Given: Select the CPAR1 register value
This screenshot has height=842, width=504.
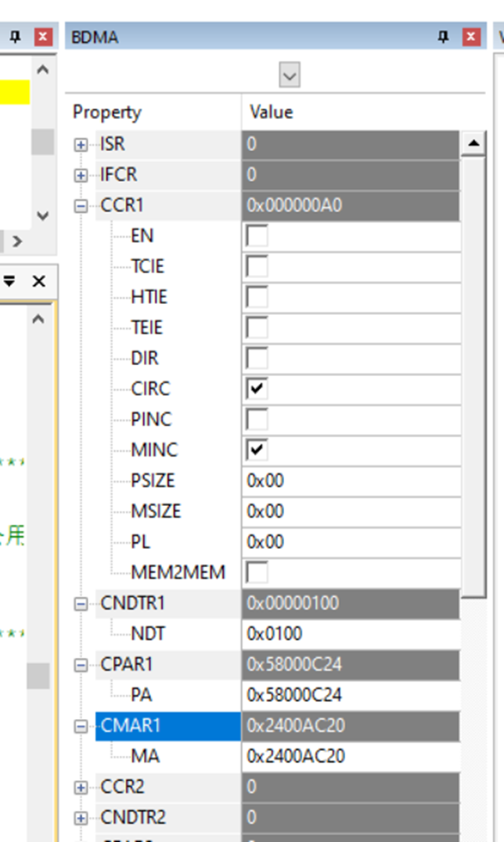Looking at the screenshot, I should click(351, 664).
